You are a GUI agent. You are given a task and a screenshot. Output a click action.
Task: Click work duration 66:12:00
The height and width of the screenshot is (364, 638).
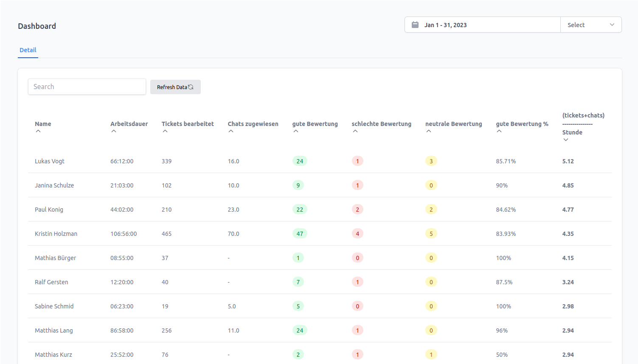pyautogui.click(x=122, y=161)
